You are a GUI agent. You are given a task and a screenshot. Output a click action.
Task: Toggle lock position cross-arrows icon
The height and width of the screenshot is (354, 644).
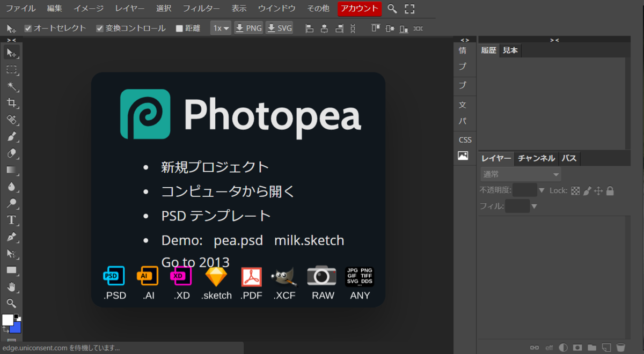[x=598, y=190]
